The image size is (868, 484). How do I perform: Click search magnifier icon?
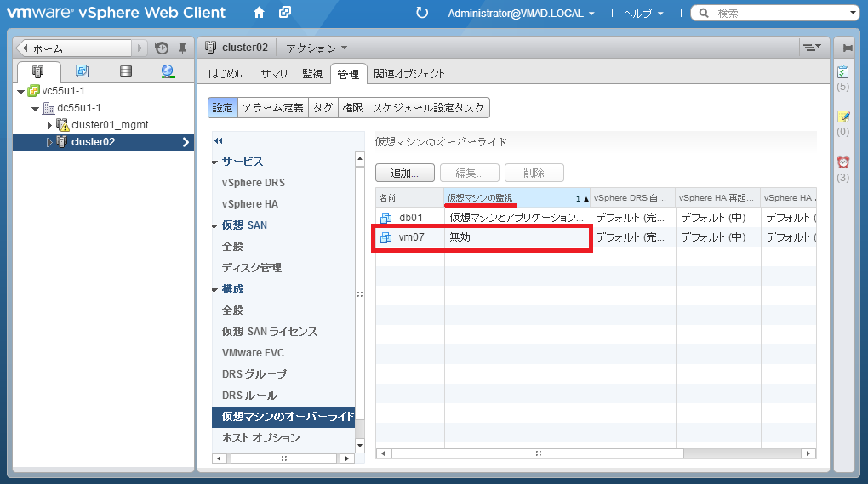[x=704, y=13]
